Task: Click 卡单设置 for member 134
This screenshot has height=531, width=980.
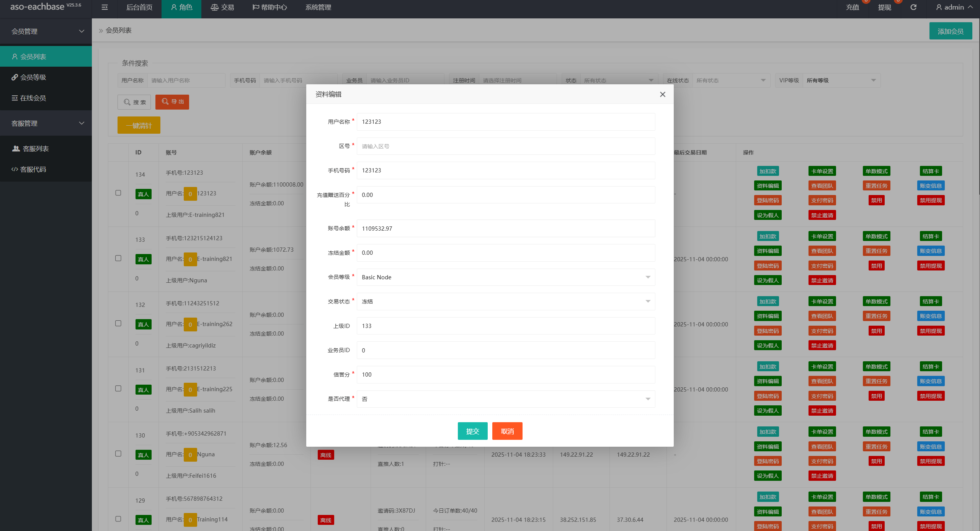Action: [x=822, y=171]
